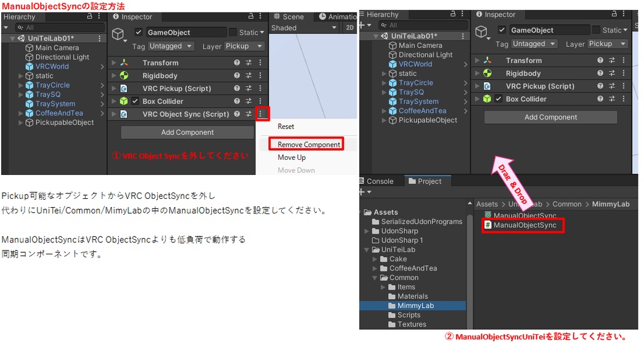Toggle Box Collider enabled in right Inspector
644x350 pixels.
click(x=498, y=99)
